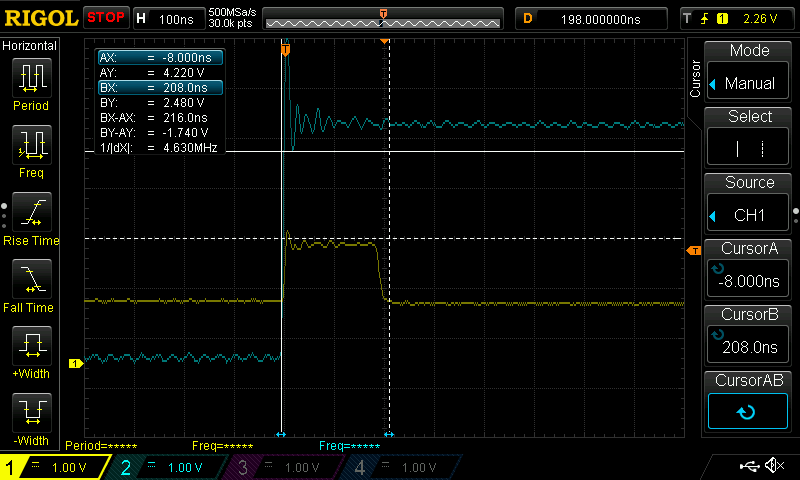Pick the -Width measurement icon
Image resolution: width=800 pixels, height=480 pixels.
[x=31, y=417]
